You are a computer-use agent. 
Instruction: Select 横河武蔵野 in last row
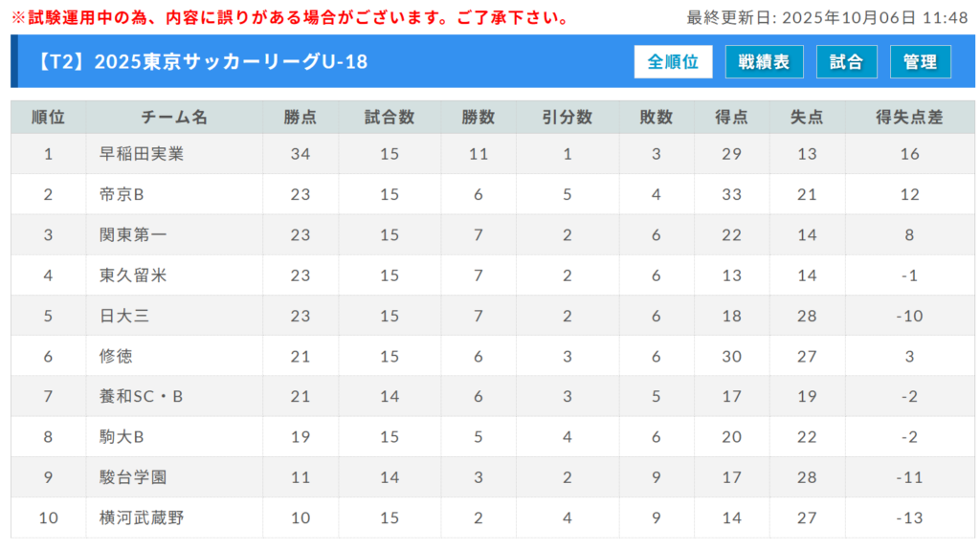(142, 518)
